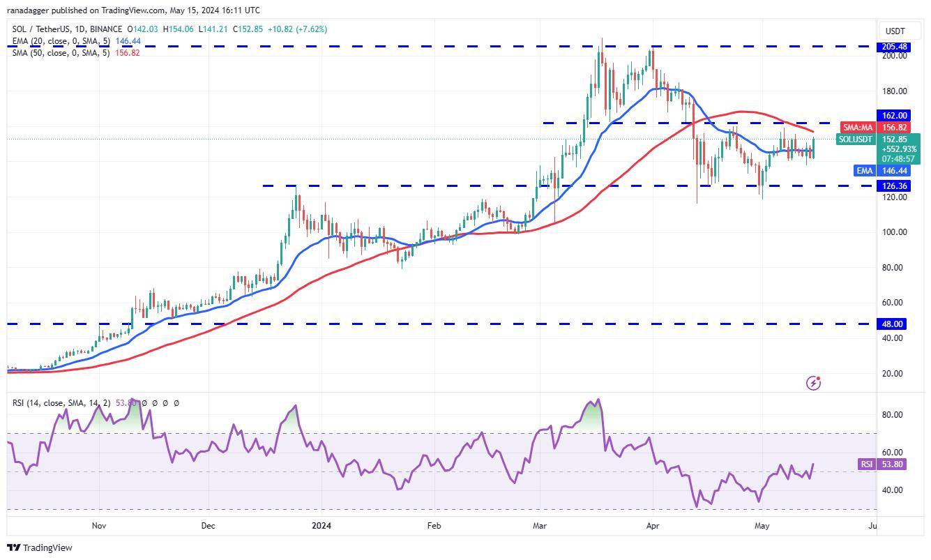Click the Feb date on time axis
Viewport: 931px width, 560px height.
click(x=434, y=526)
